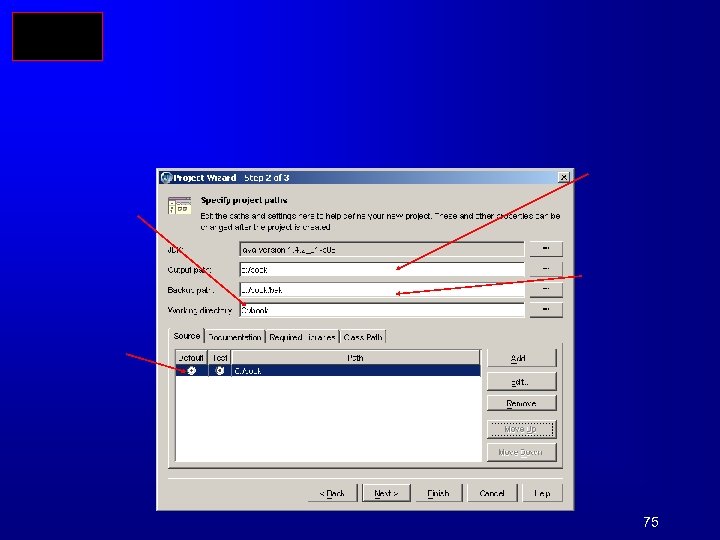Click the Project Wizard title bar icon
720x540 pixels.
pyautogui.click(x=166, y=178)
